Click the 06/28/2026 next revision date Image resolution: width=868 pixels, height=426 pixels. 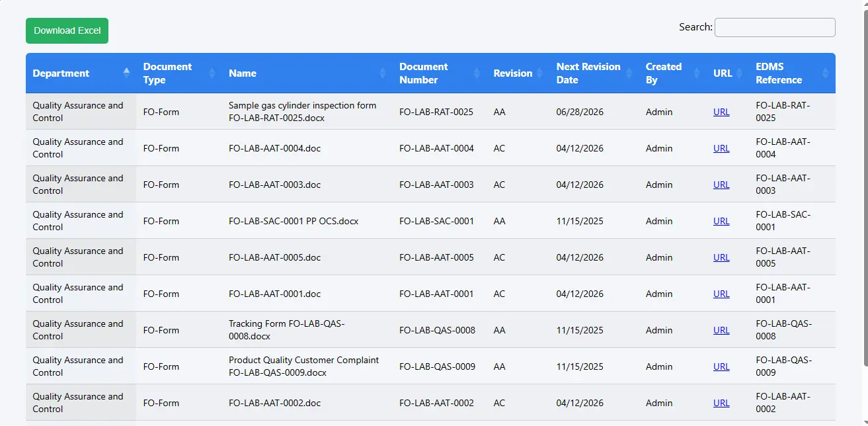(580, 112)
